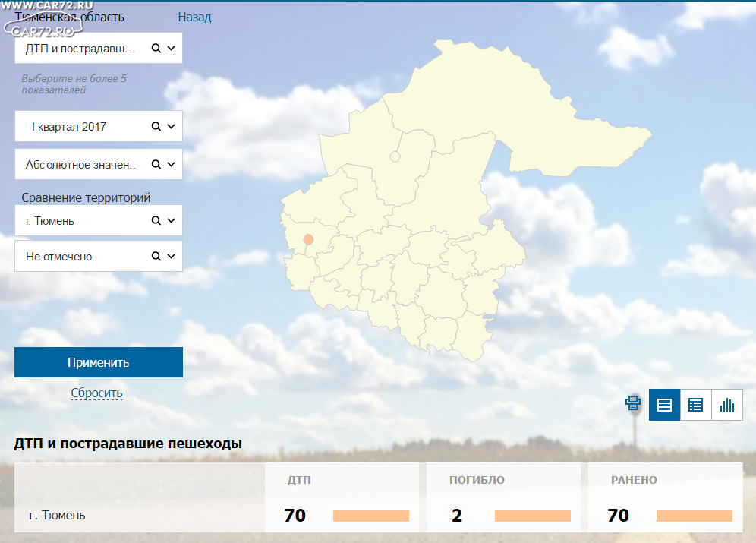Expand the г. Тюмень territory dropdown arrow
This screenshot has height=543, width=756.
(171, 220)
